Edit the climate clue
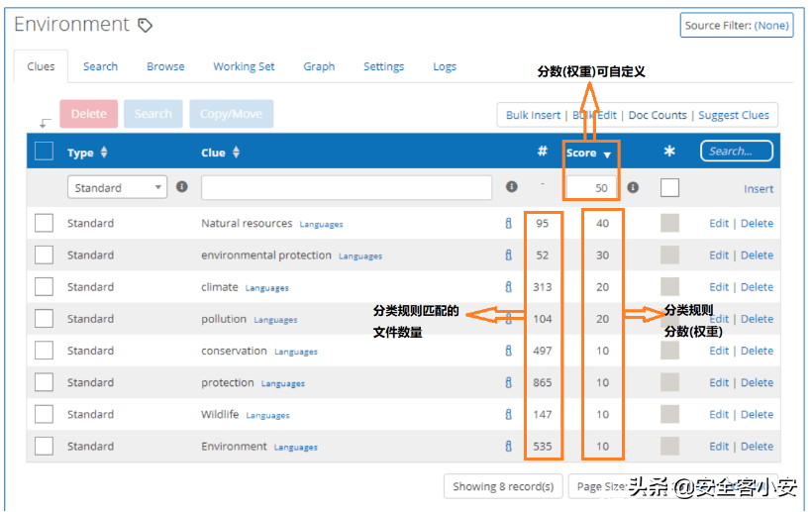Image resolution: width=812 pixels, height=512 pixels. point(719,287)
